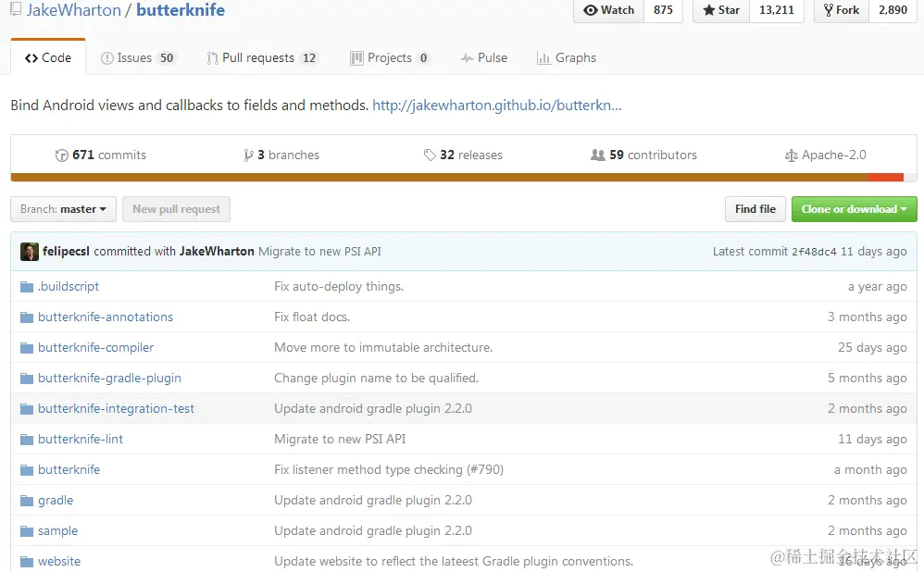Click the folder icon next to gradle

[x=27, y=502]
